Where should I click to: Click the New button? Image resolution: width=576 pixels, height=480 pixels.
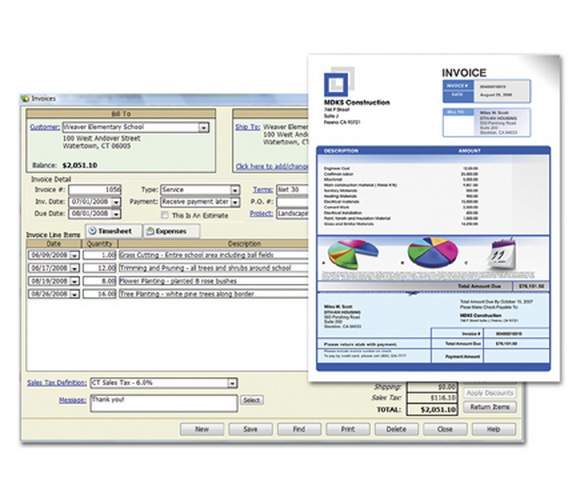202,429
